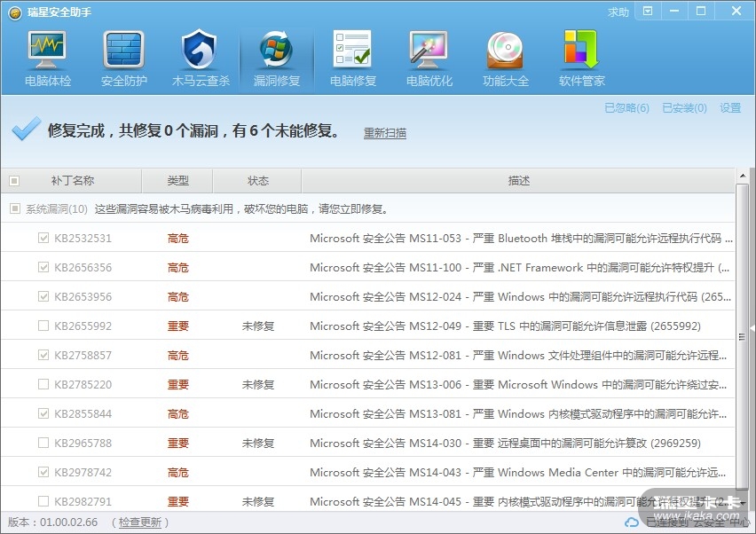Select the MS13-006 description text
The height and width of the screenshot is (534, 756).
(x=518, y=385)
